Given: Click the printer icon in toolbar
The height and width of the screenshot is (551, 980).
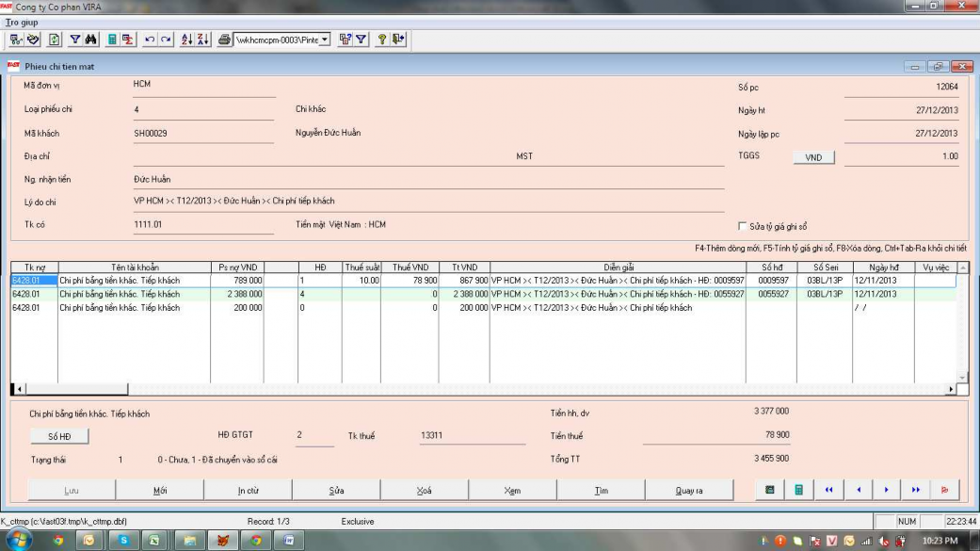Looking at the screenshot, I should pos(224,40).
